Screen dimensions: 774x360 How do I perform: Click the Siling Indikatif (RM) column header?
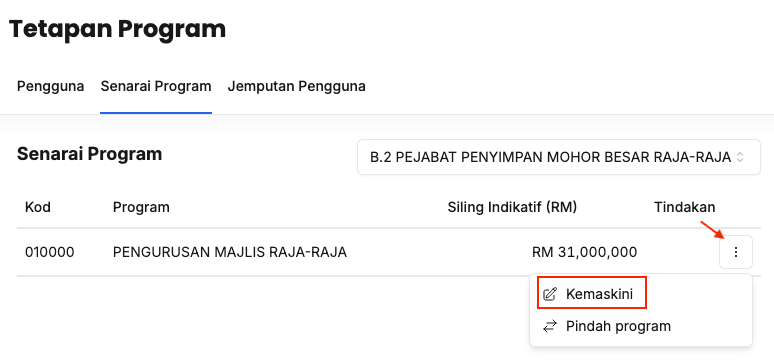(512, 207)
